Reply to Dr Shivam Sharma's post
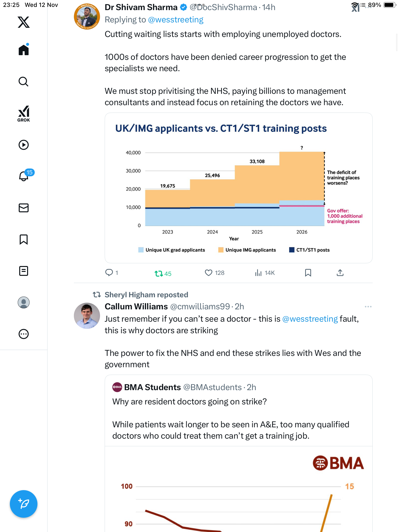The width and height of the screenshot is (399, 532). coord(109,273)
